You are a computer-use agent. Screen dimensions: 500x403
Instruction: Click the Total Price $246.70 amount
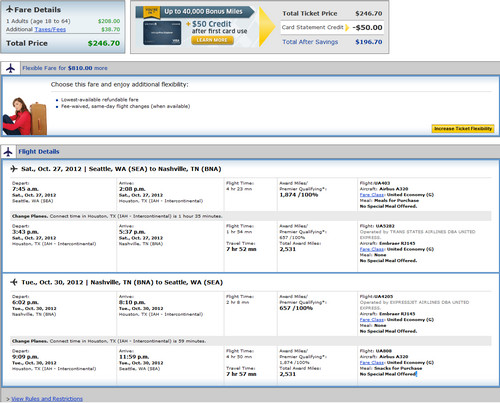point(104,43)
